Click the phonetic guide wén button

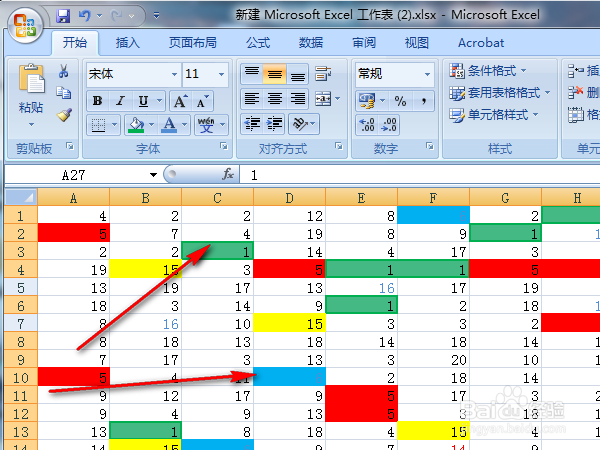click(207, 125)
